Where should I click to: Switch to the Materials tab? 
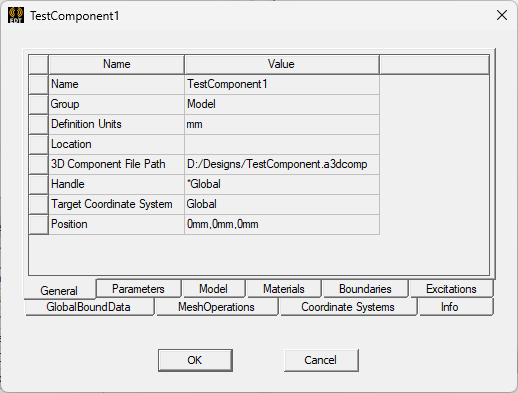click(x=284, y=289)
